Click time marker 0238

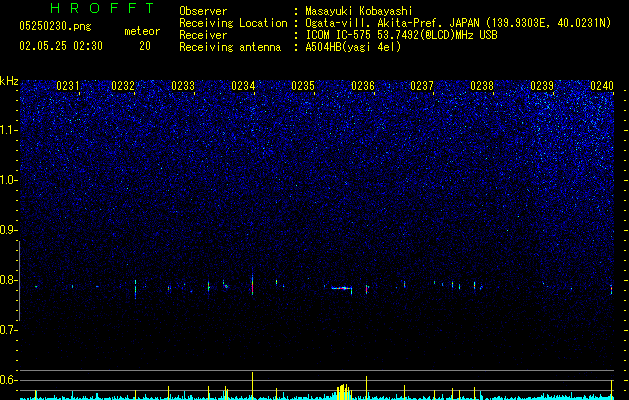(482, 86)
